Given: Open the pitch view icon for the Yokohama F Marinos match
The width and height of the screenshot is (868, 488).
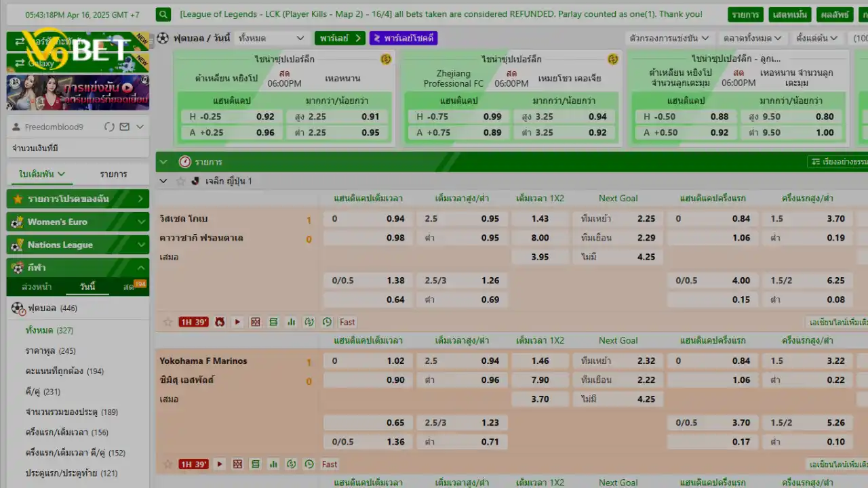Looking at the screenshot, I should coord(237,464).
